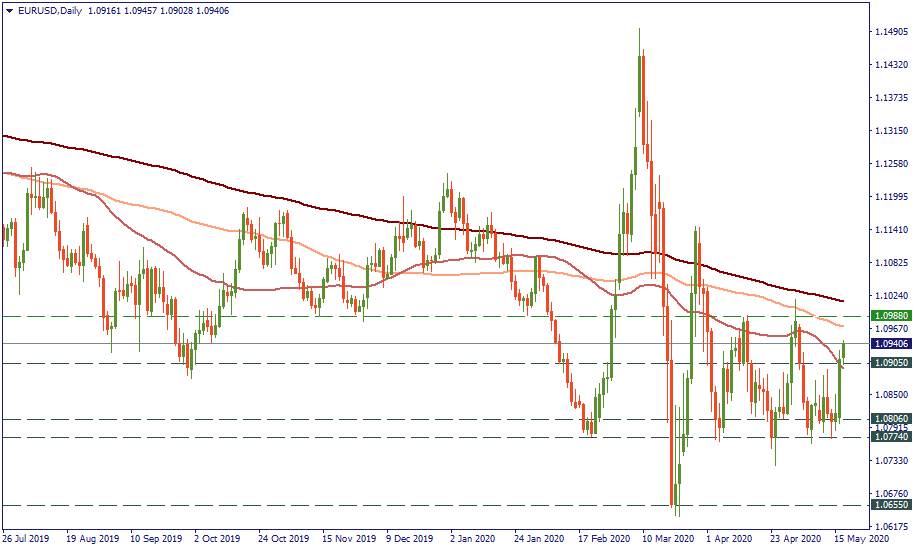The width and height of the screenshot is (915, 550).
Task: Click the EURUSD,Daily chart title text
Action: (x=50, y=10)
